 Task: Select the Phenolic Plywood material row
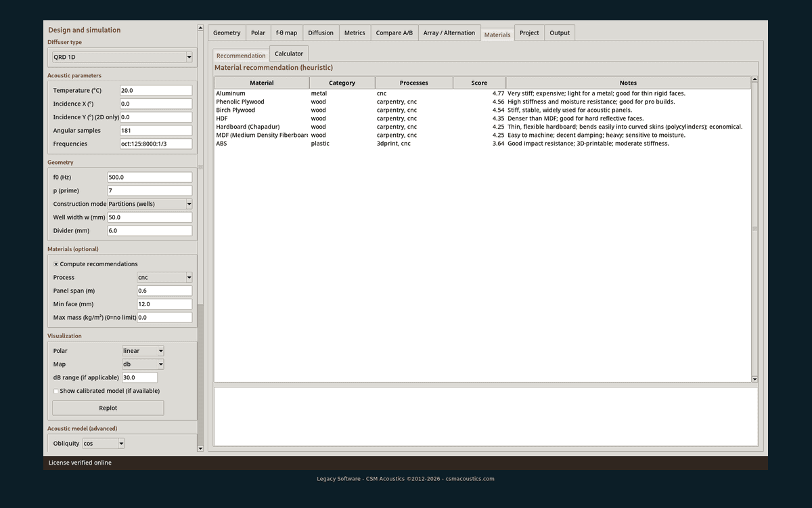482,102
